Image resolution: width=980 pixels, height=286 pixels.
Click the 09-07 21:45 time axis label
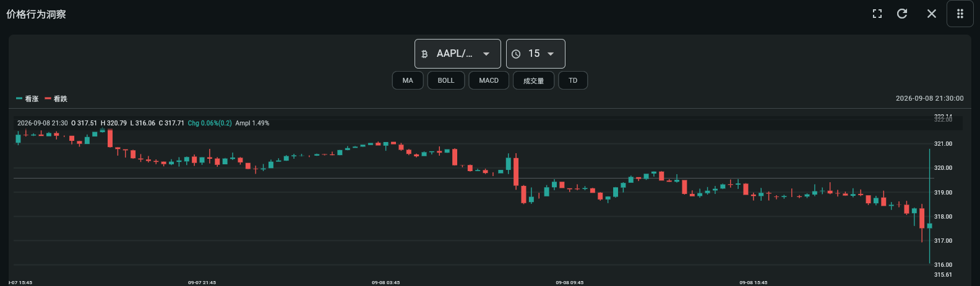point(202,282)
